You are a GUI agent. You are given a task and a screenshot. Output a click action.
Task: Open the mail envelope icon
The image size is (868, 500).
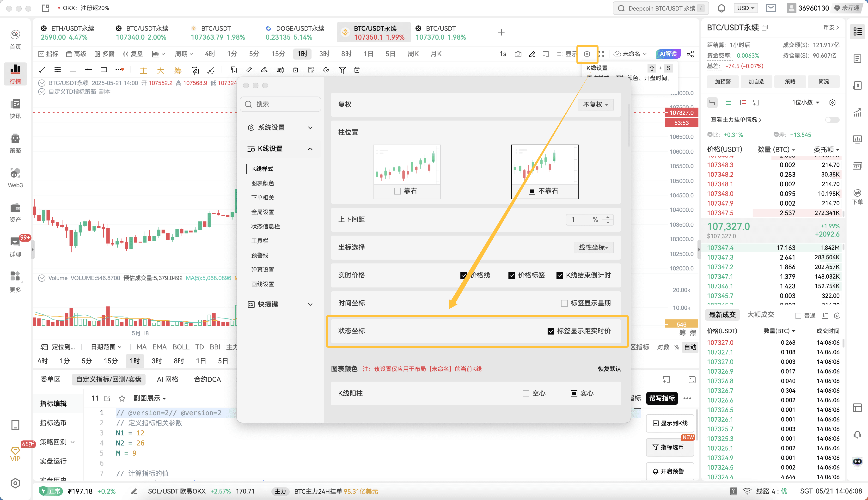(x=771, y=8)
